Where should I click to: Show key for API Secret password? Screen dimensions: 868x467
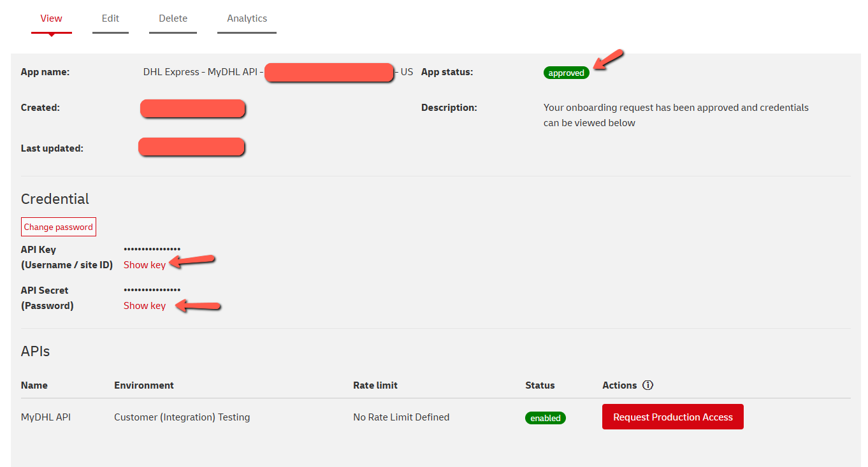click(x=145, y=306)
